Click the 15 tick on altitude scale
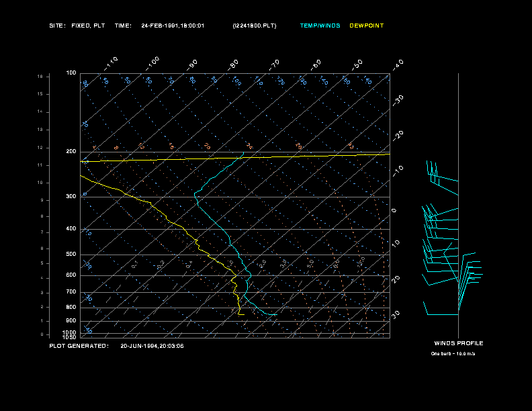532x411 pixels. click(x=40, y=94)
